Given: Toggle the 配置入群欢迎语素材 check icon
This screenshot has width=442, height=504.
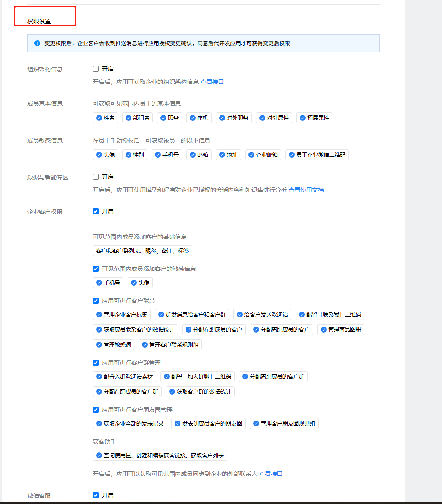Looking at the screenshot, I should (x=99, y=377).
